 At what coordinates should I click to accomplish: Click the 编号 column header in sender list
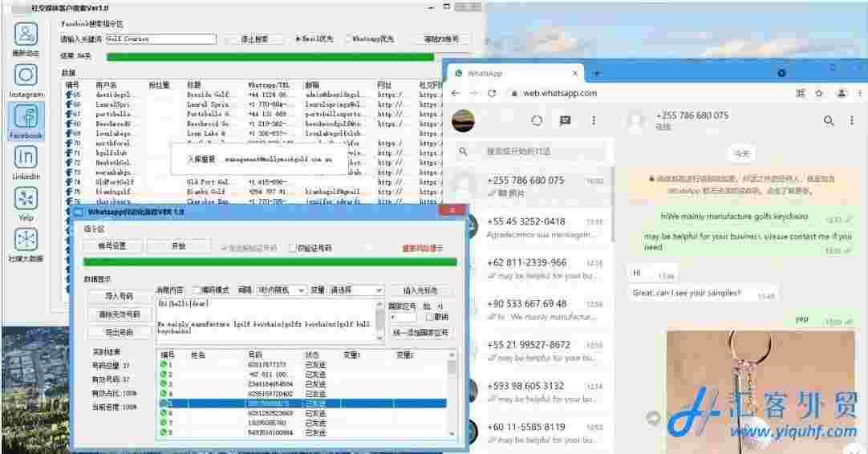tap(168, 355)
